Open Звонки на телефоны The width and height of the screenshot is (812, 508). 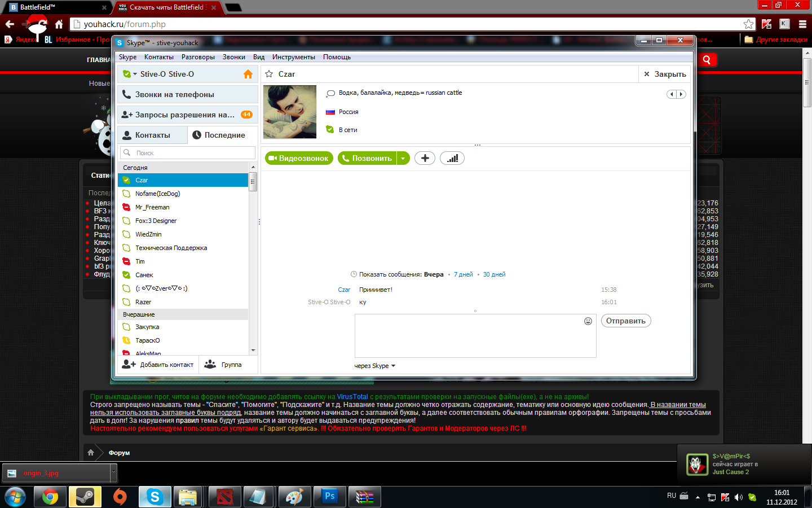pyautogui.click(x=188, y=94)
